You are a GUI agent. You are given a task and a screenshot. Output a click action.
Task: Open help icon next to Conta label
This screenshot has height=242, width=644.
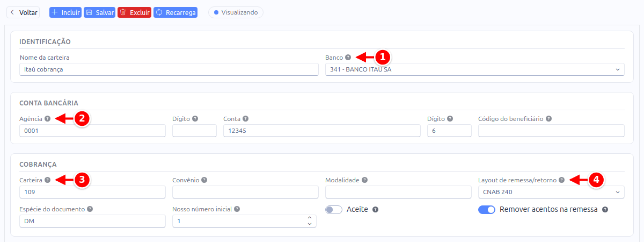click(245, 119)
